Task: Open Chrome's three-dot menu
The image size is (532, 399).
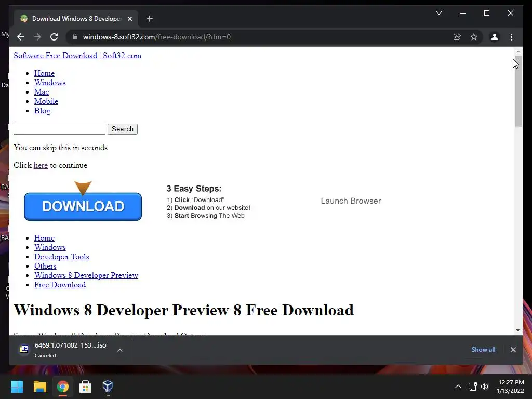Action: pyautogui.click(x=511, y=37)
